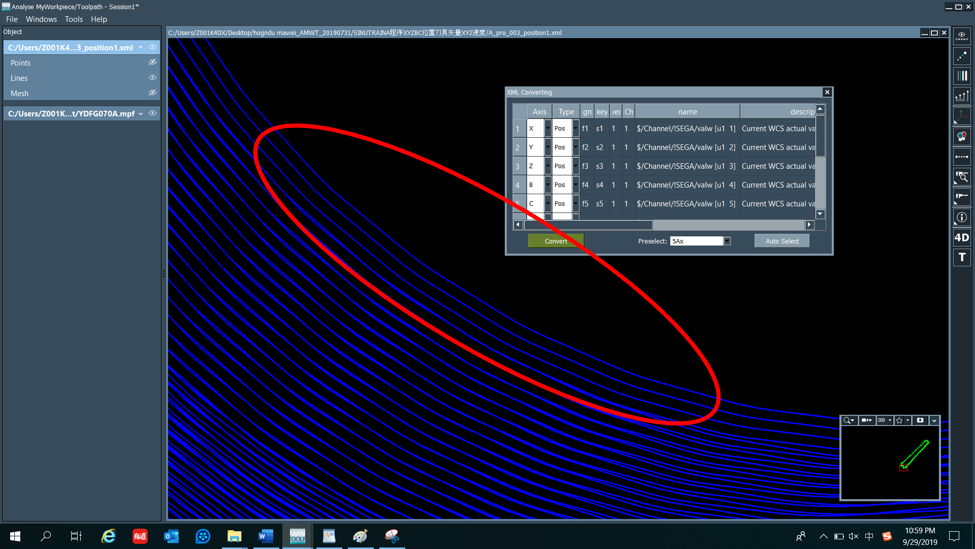Toggle the XYZ coordinate axes icon

click(962, 116)
